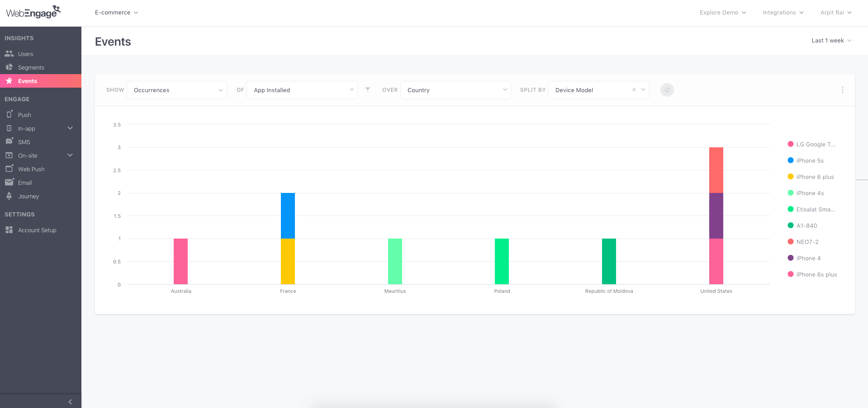Collapse the sidebar with the arrow
The height and width of the screenshot is (408, 868).
click(x=70, y=402)
